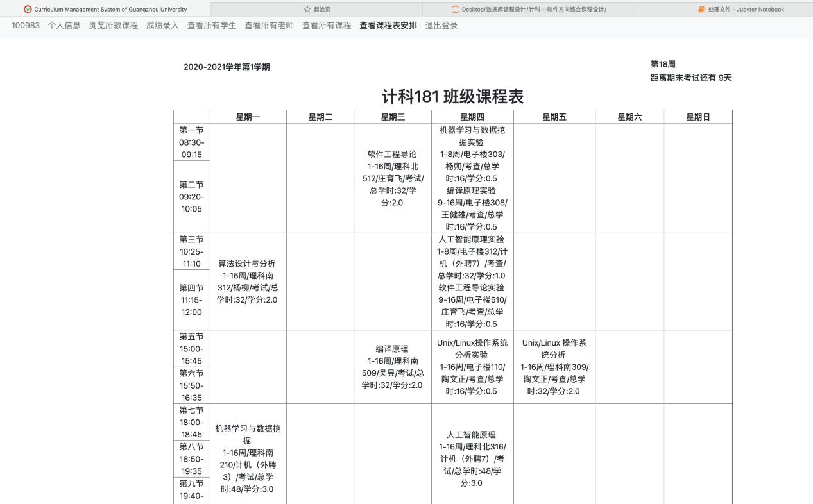
Task: Open the Desktop/数据库课程设计 browser tab
Action: pyautogui.click(x=529, y=9)
